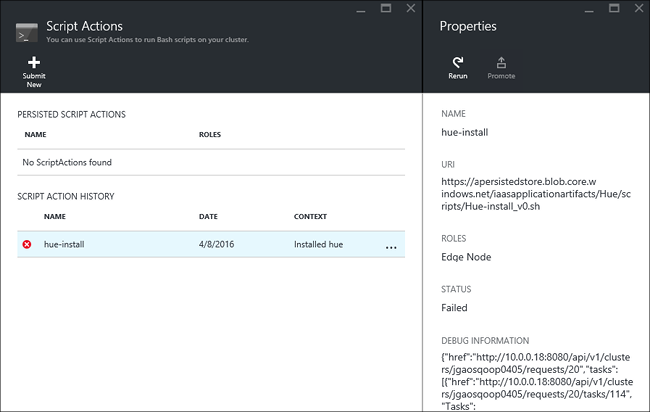Click the Submit New plus icon

click(34, 62)
